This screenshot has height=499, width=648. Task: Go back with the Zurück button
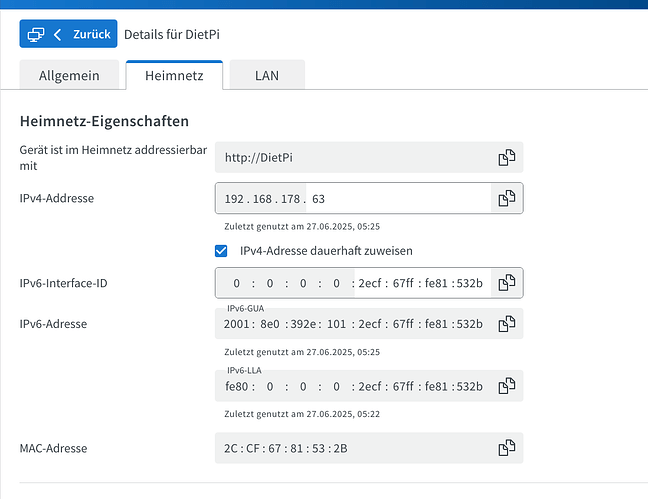[x=68, y=33]
